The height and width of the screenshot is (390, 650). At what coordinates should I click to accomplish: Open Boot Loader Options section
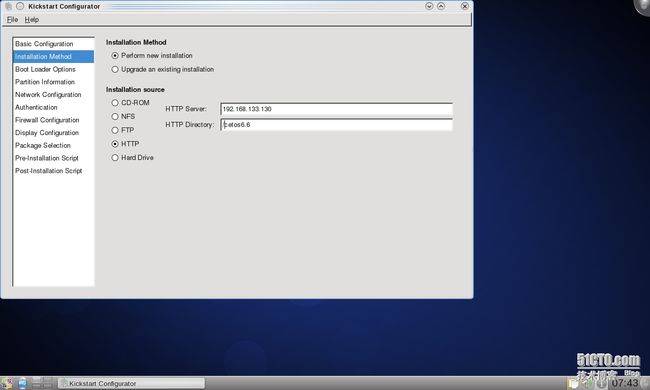(53, 69)
